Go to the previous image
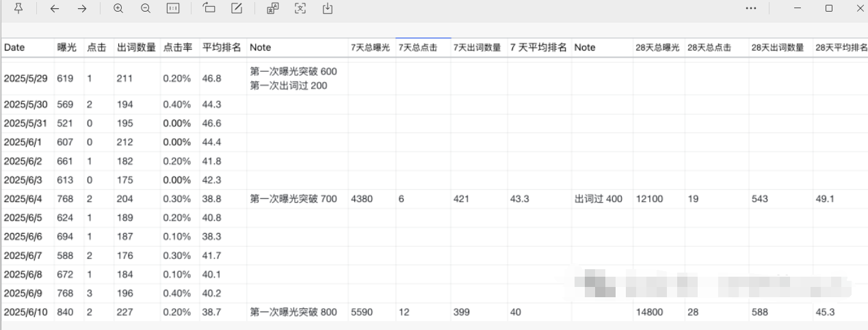The width and height of the screenshot is (868, 330). [x=55, y=8]
